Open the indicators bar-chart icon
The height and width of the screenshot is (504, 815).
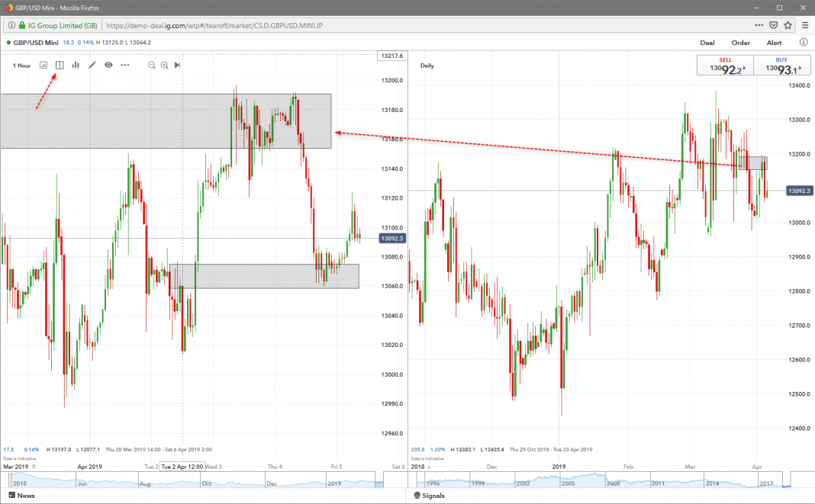76,66
